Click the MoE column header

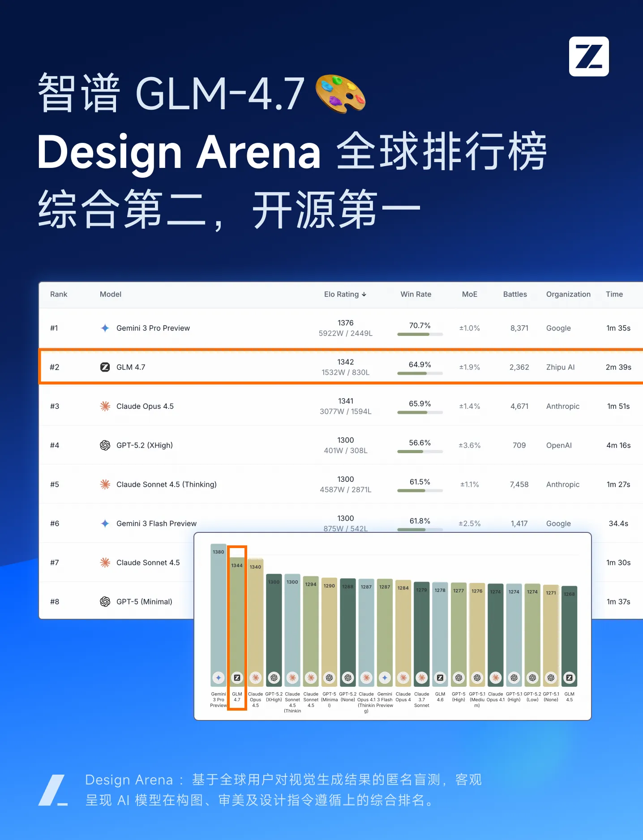pos(470,294)
